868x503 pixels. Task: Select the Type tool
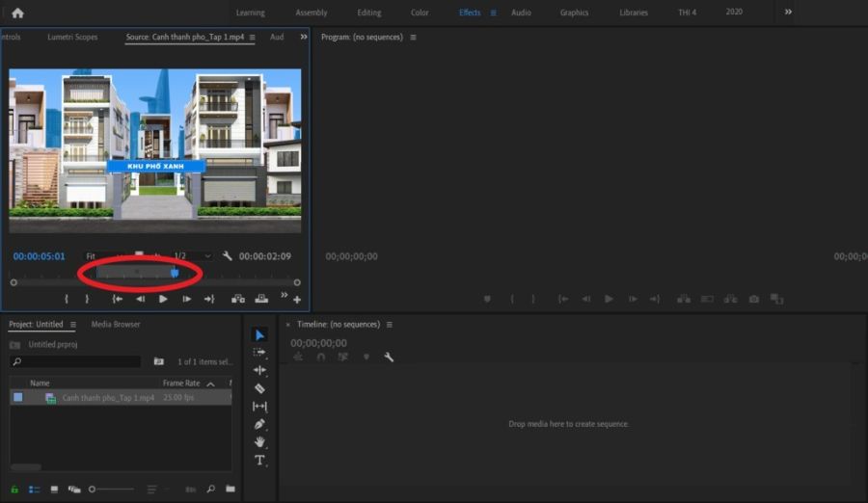coord(259,460)
